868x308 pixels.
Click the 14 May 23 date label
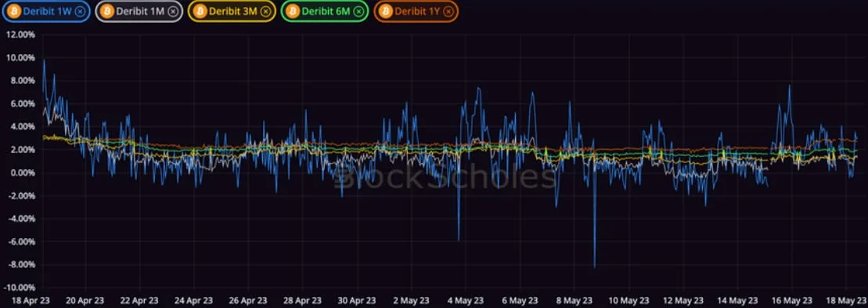pyautogui.click(x=738, y=301)
